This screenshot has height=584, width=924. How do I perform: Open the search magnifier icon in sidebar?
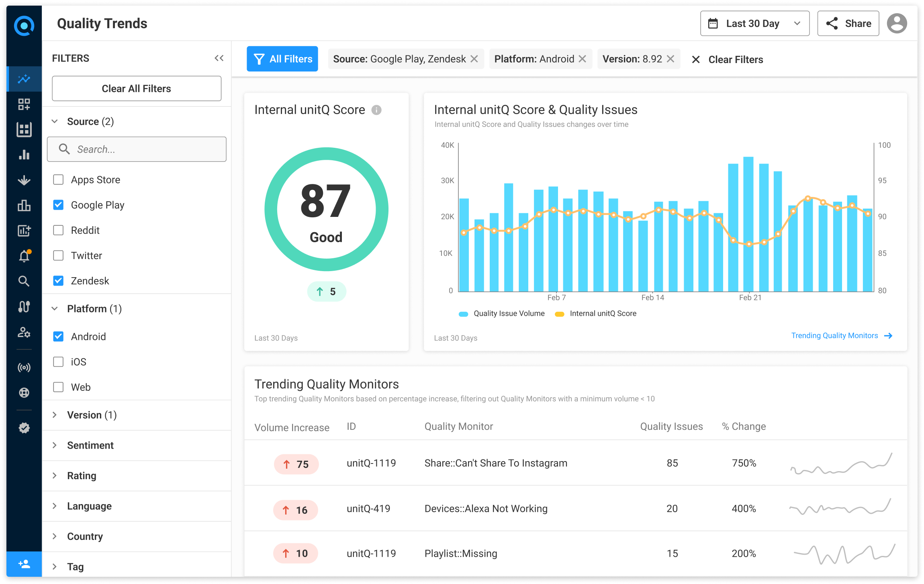[x=24, y=281]
